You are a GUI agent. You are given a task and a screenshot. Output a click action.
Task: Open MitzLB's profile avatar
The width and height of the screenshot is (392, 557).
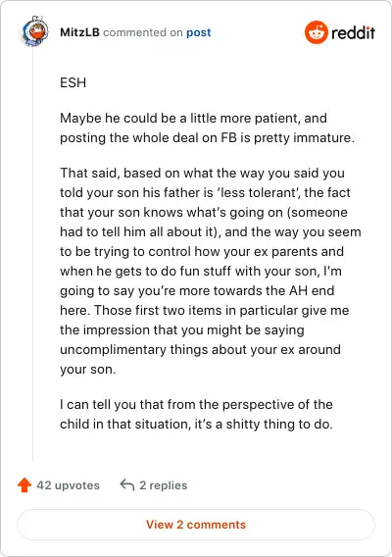point(34,31)
